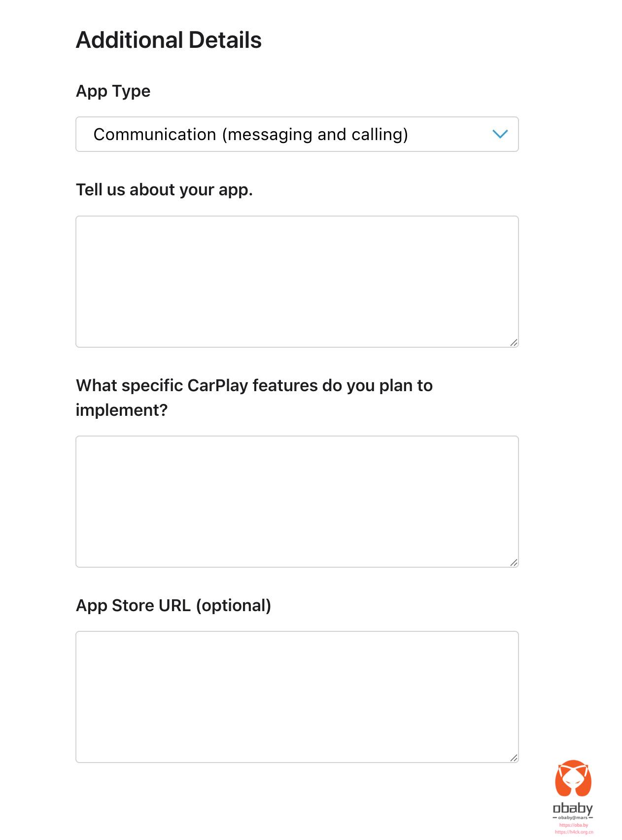Click the obaby@mars caption text
622x840 pixels.
tap(573, 817)
